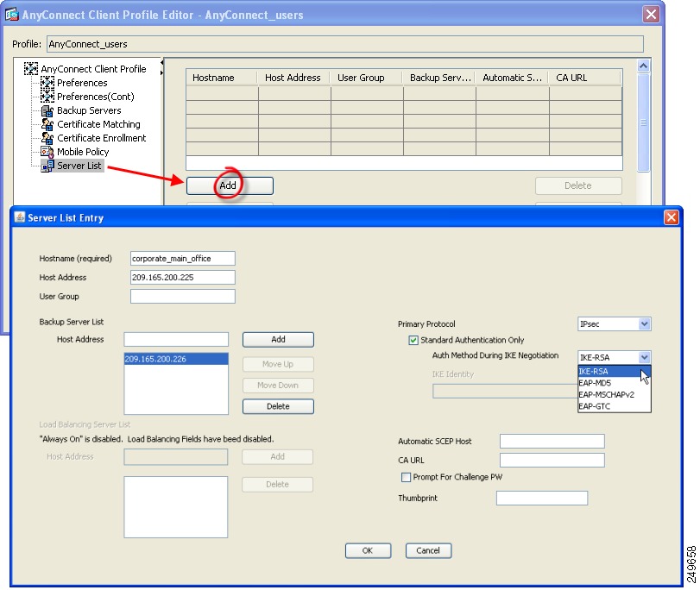The width and height of the screenshot is (700, 590).
Task: Click the Preferences tree icon
Action: [x=47, y=83]
